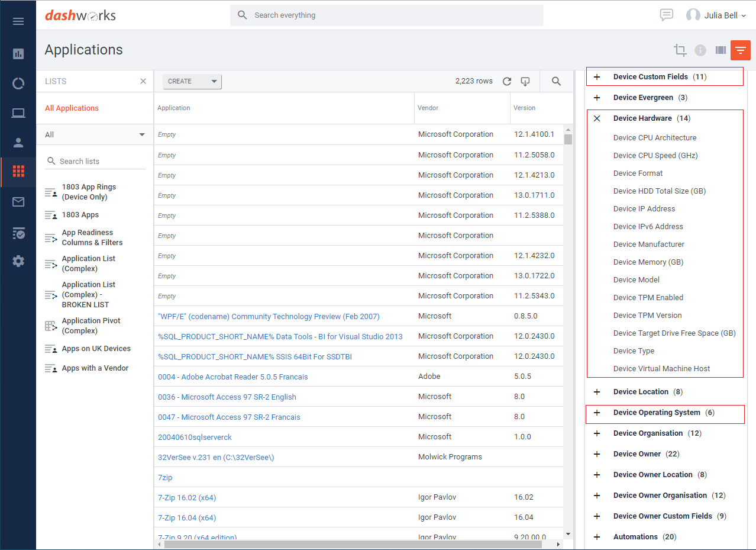The height and width of the screenshot is (550, 756).
Task: Click the dashworks logo
Action: [80, 15]
